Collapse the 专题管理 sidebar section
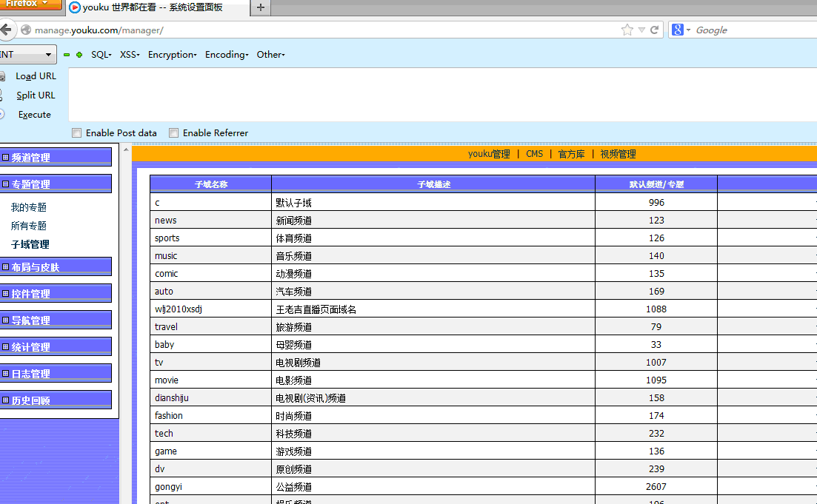The image size is (817, 504). pos(56,184)
